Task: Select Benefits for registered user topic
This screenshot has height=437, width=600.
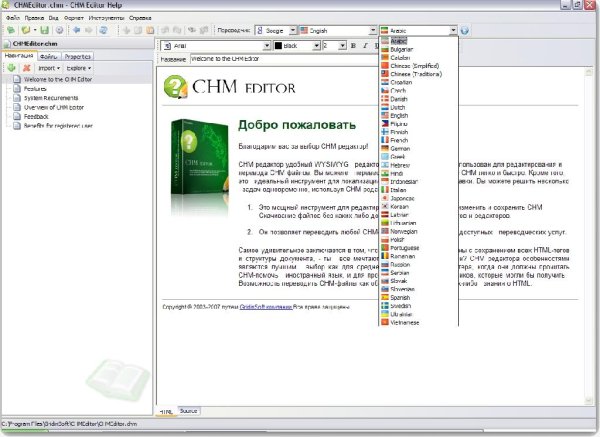Action: click(x=58, y=126)
